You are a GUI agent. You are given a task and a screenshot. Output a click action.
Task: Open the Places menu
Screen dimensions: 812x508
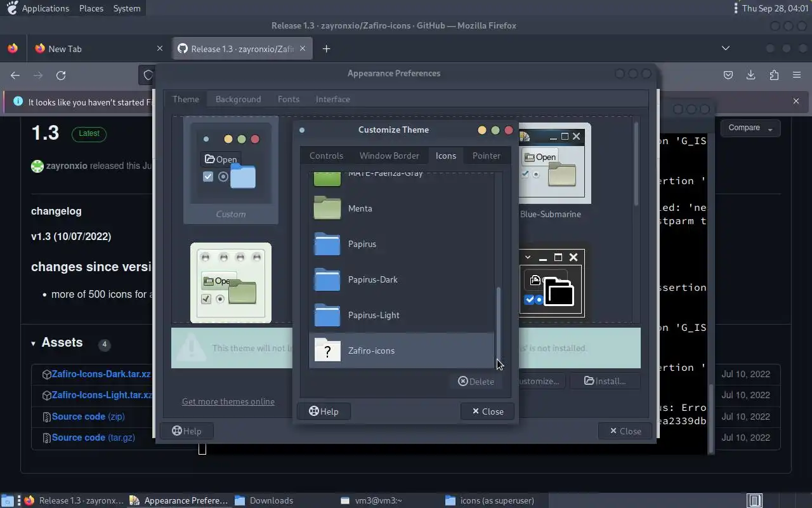[x=91, y=8]
